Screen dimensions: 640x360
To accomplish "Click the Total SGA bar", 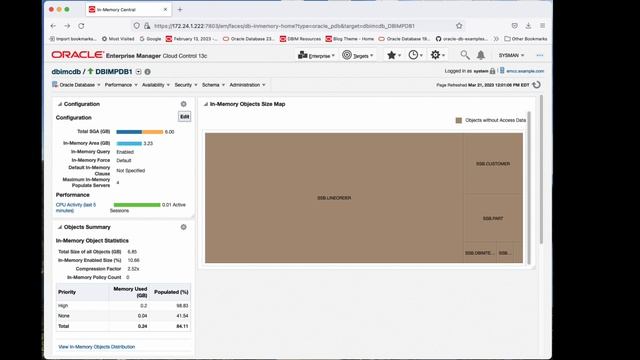I will pyautogui.click(x=140, y=132).
